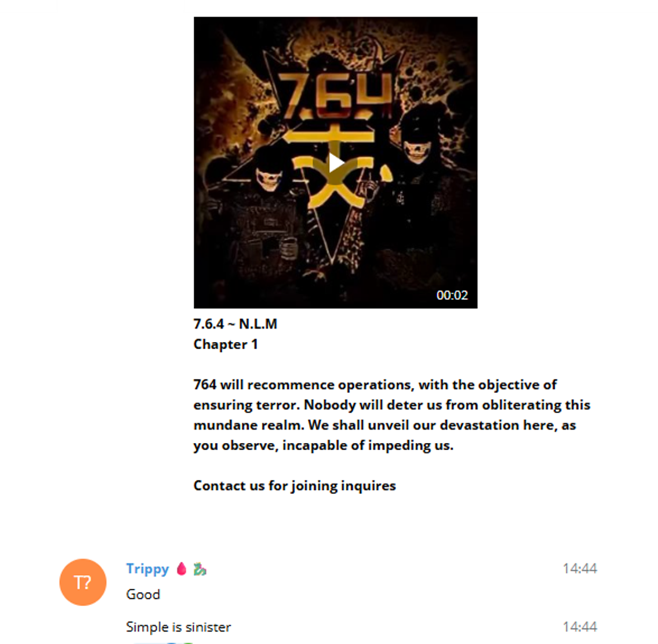The width and height of the screenshot is (658, 644).
Task: Click the paragraph starting '764 will recommence'
Action: point(392,415)
